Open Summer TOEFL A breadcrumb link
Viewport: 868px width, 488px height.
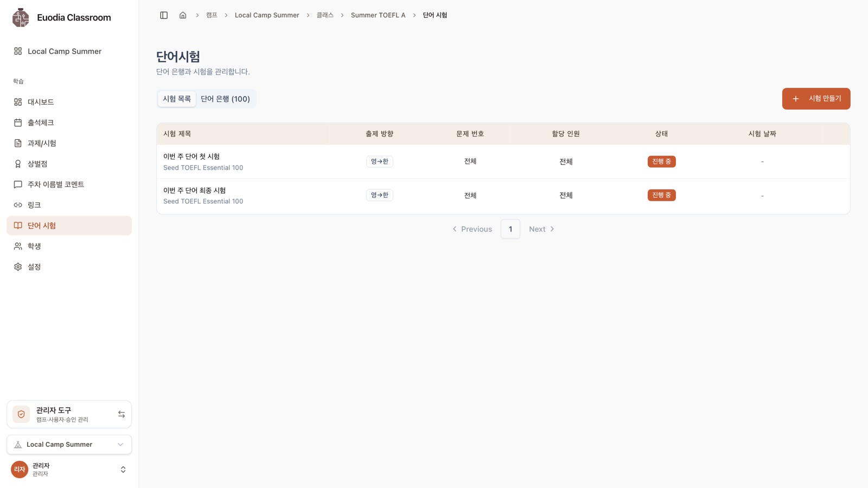(x=378, y=15)
